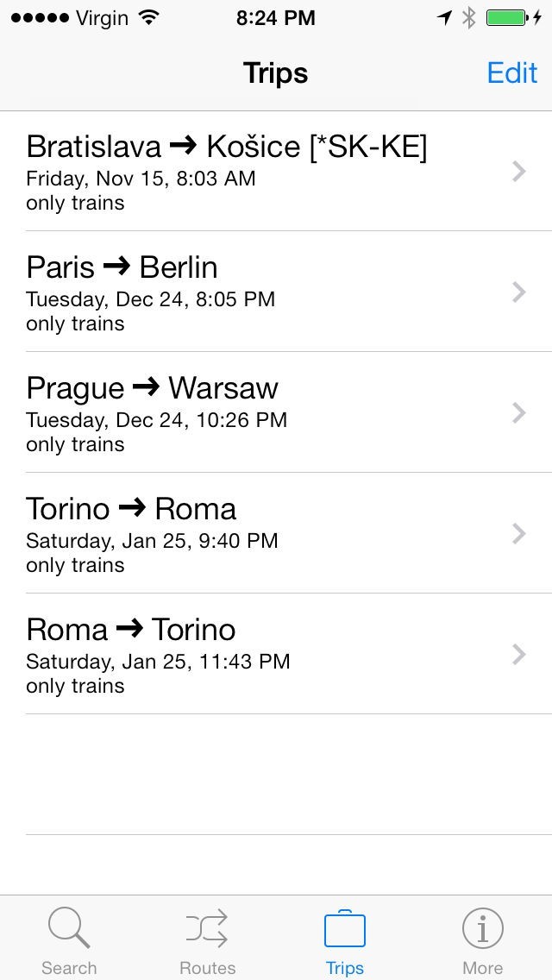Expand the Prague to Warsaw chevron
Viewport: 552px width, 980px height.
[x=518, y=413]
